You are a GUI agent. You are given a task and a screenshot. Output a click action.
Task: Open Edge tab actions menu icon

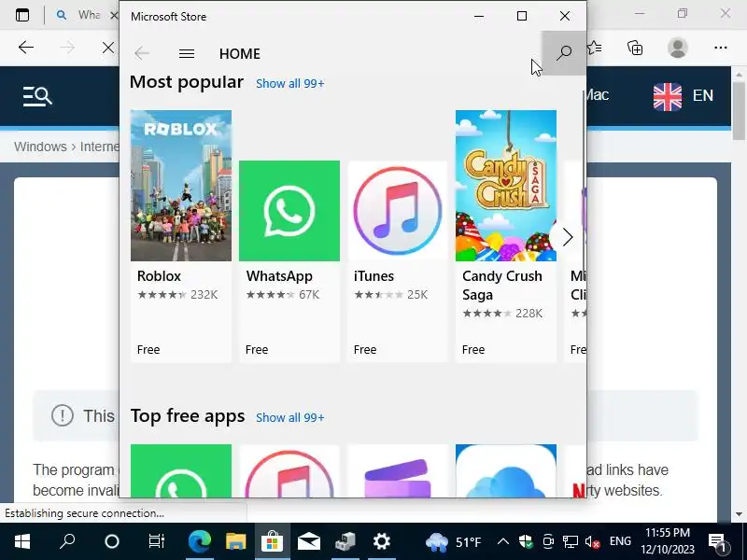[21, 15]
